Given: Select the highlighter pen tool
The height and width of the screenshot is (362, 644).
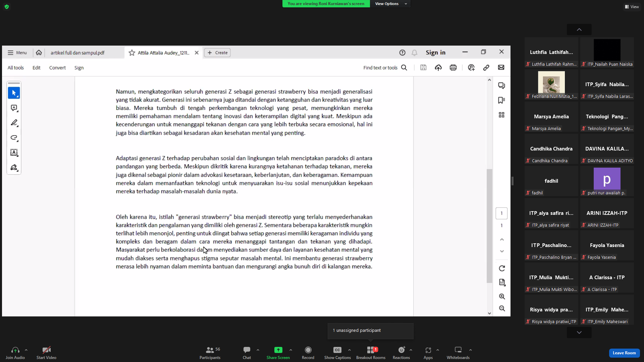Looking at the screenshot, I should tap(14, 123).
